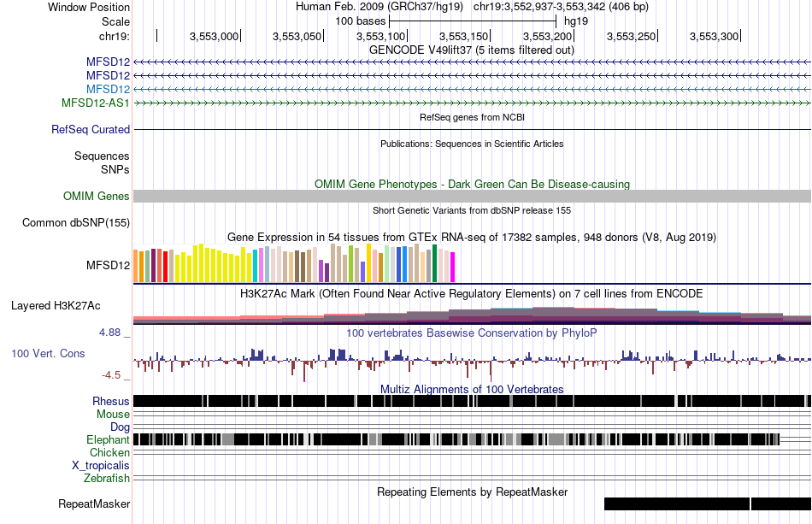812x524 pixels.
Task: Click the Scale label
Action: point(115,21)
